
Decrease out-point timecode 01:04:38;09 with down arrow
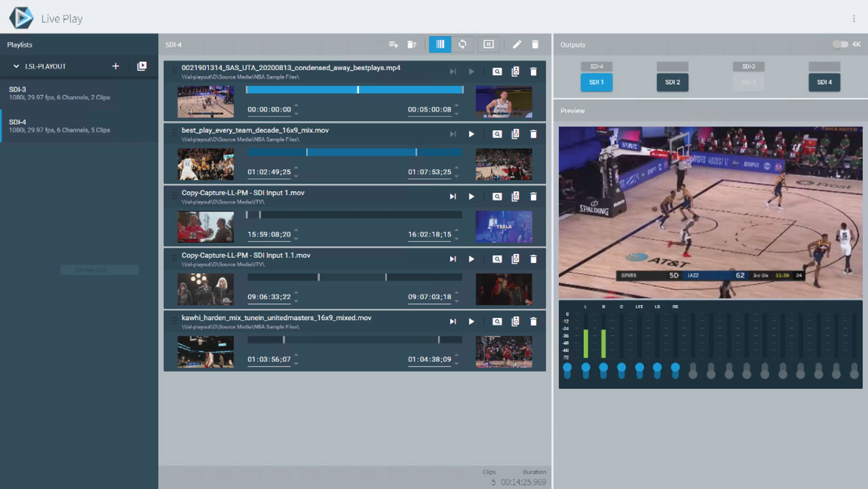[457, 364]
